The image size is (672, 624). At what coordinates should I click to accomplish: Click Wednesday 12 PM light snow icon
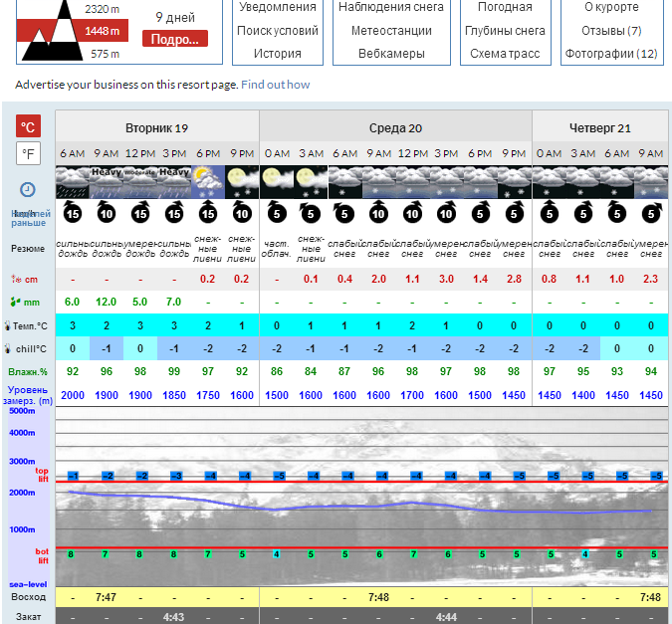tap(412, 182)
